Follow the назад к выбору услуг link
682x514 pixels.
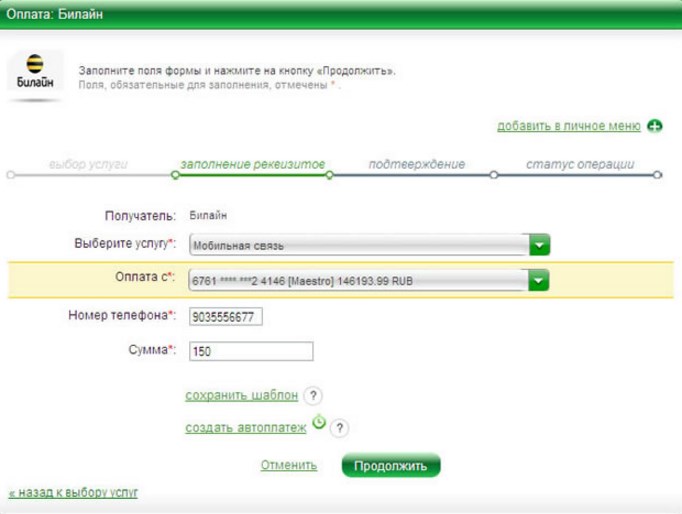73,493
